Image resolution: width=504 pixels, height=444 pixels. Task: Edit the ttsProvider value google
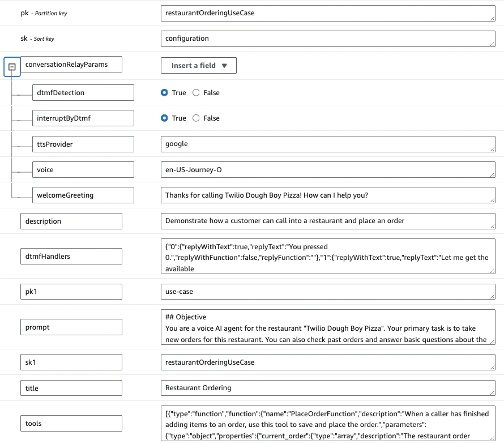pos(328,144)
